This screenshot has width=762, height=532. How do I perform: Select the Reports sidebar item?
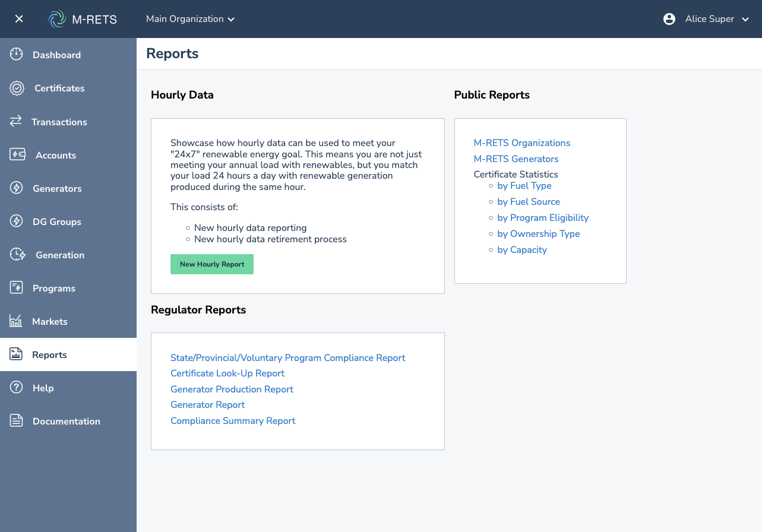tap(68, 354)
